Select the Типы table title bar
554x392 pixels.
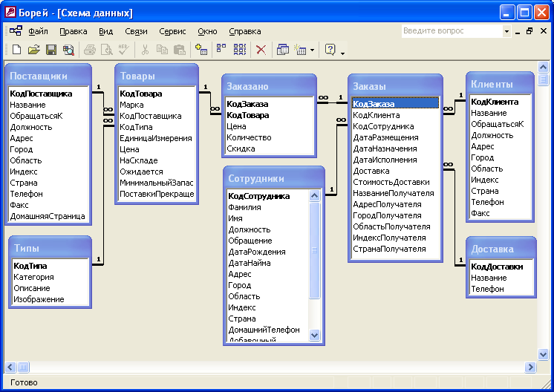point(50,248)
